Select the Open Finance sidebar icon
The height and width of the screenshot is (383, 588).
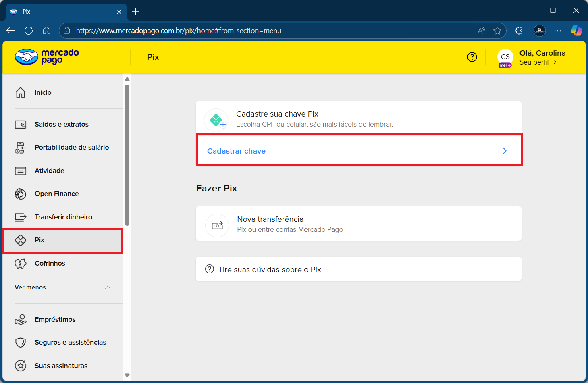(x=21, y=194)
